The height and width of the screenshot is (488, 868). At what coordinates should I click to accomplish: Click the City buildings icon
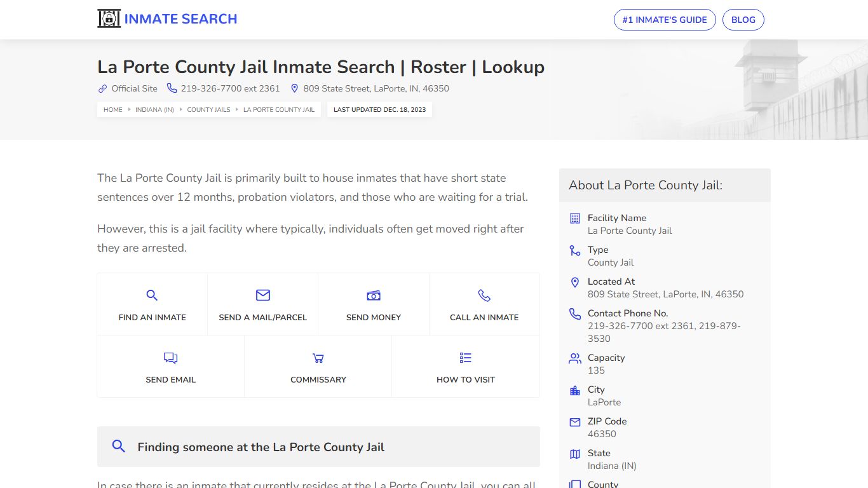pyautogui.click(x=575, y=390)
